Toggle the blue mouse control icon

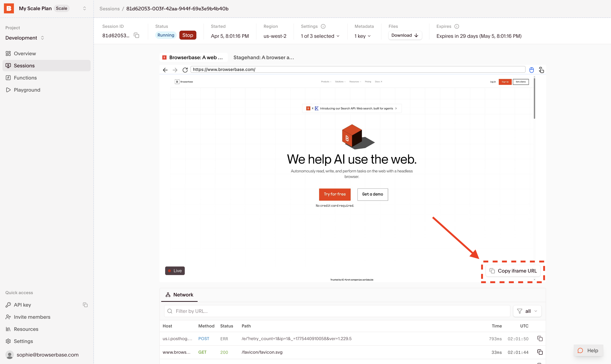tap(531, 70)
